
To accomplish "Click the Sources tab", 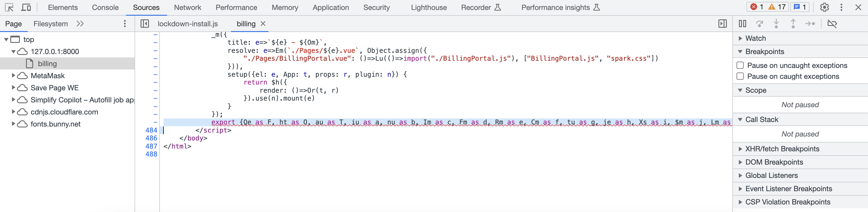I will click(x=146, y=8).
